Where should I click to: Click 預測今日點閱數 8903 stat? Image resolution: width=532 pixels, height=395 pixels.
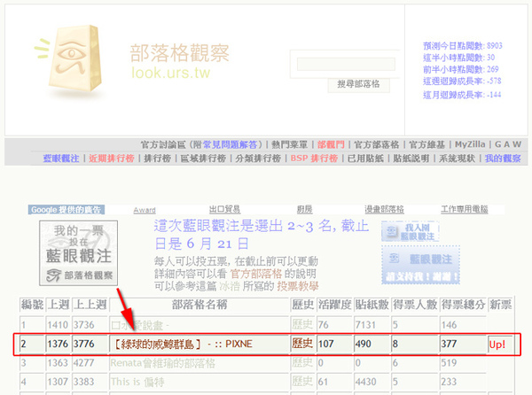coord(463,46)
